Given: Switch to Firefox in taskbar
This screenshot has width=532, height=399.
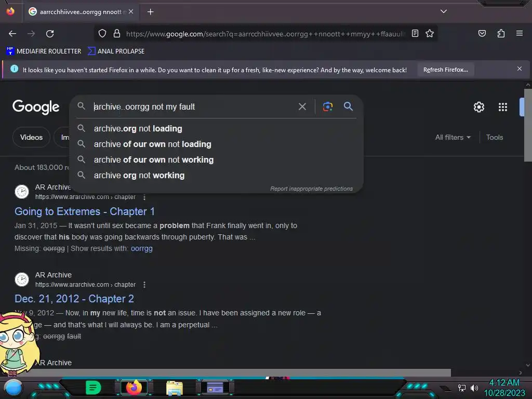Looking at the screenshot, I should point(134,388).
